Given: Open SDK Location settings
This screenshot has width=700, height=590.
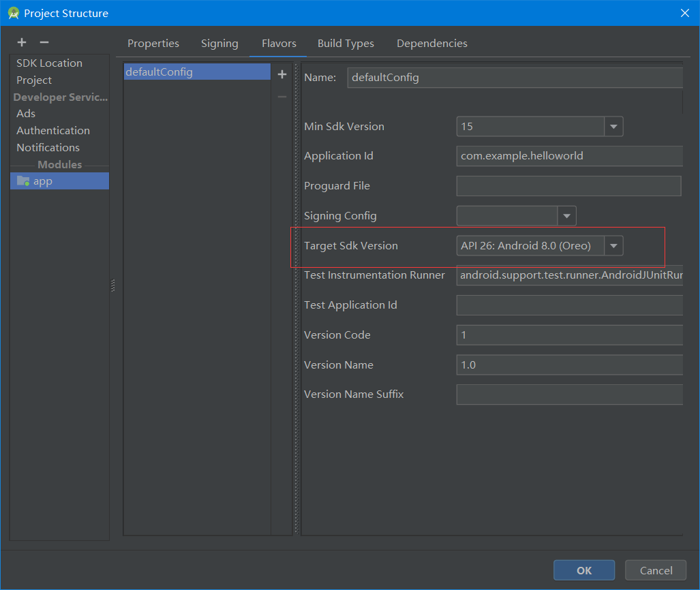Looking at the screenshot, I should point(49,63).
